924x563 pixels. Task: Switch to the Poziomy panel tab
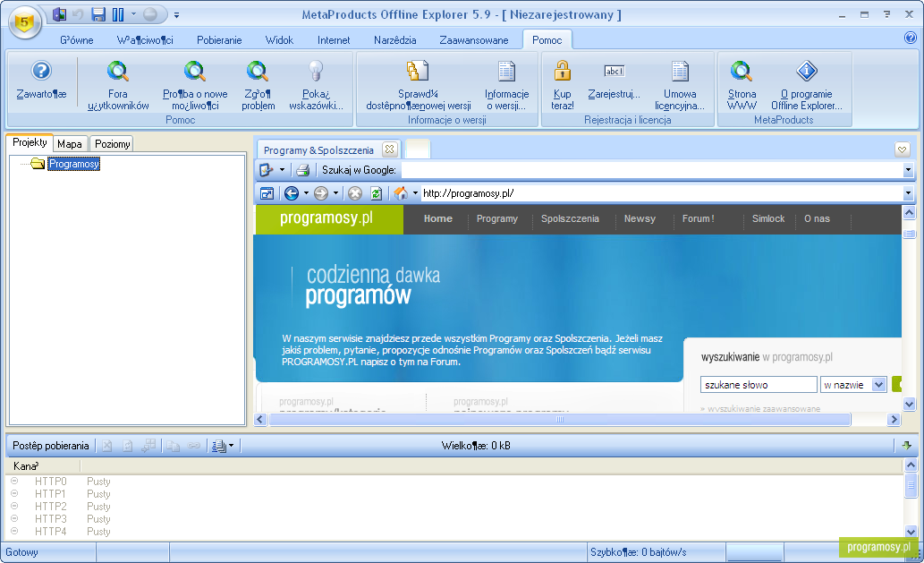112,144
